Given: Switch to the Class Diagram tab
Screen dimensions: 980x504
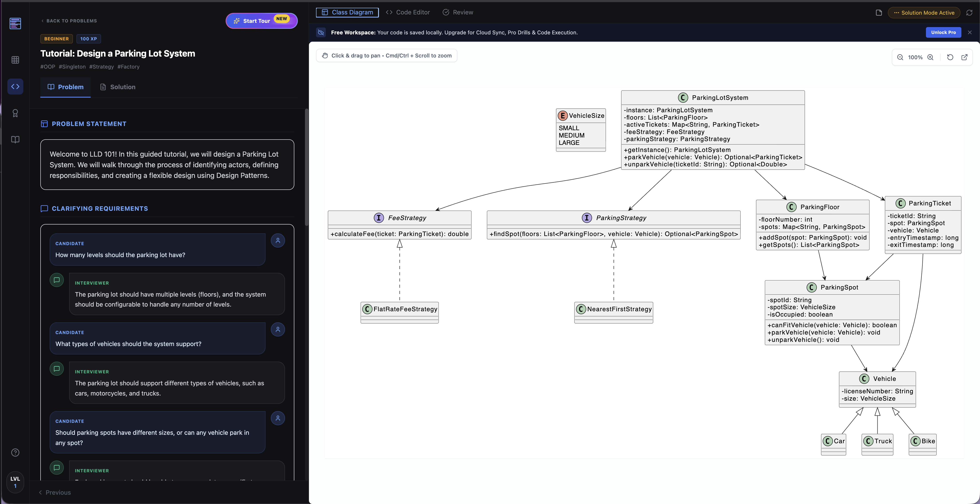Looking at the screenshot, I should coord(347,12).
